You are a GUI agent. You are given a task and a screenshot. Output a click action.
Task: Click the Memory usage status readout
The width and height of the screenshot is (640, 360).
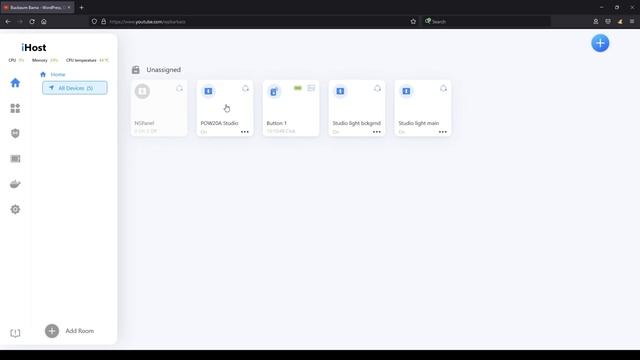45,60
